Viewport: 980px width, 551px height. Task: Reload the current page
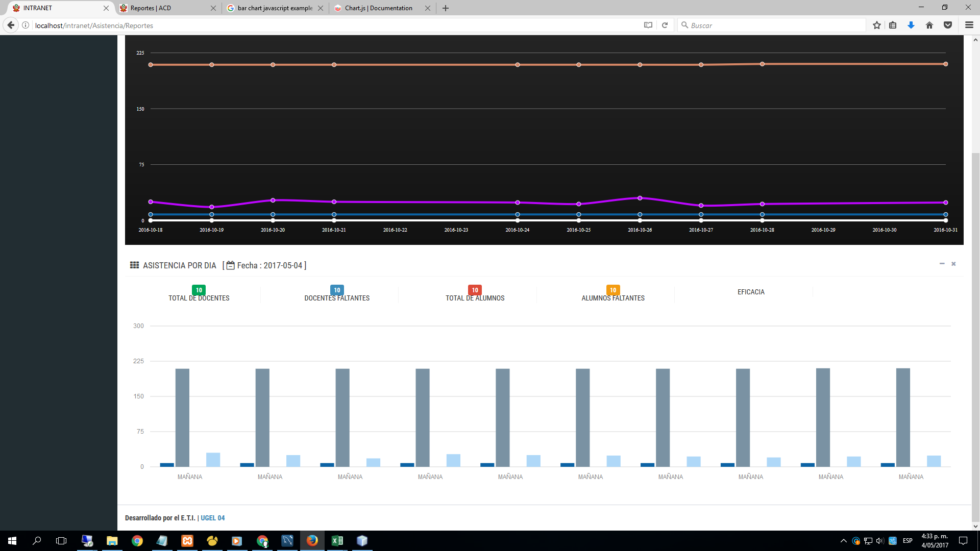[665, 25]
